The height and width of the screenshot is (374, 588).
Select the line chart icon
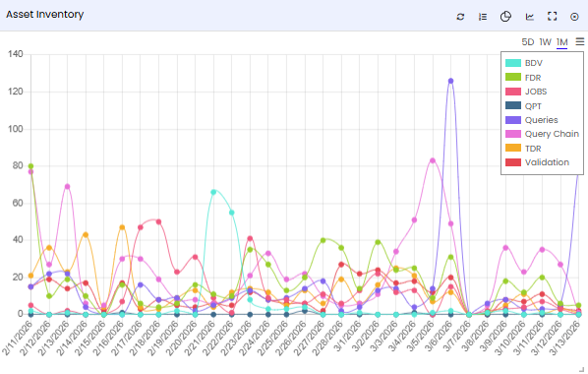530,17
